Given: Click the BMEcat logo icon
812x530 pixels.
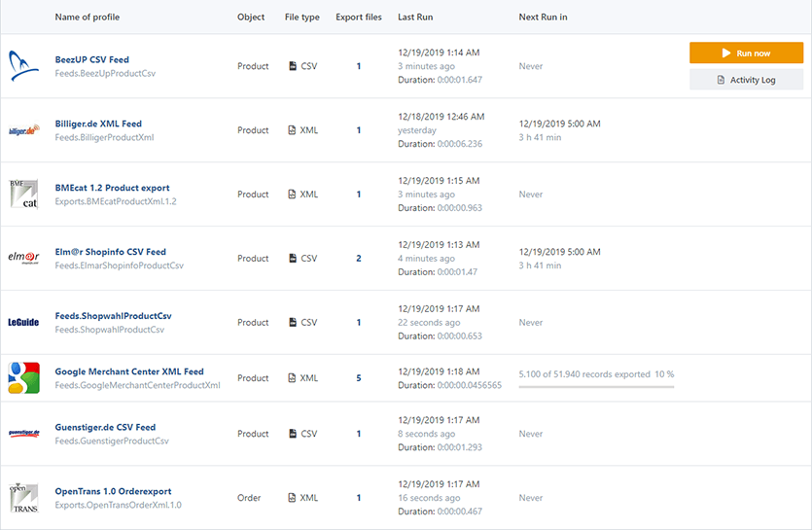Looking at the screenshot, I should (23, 194).
